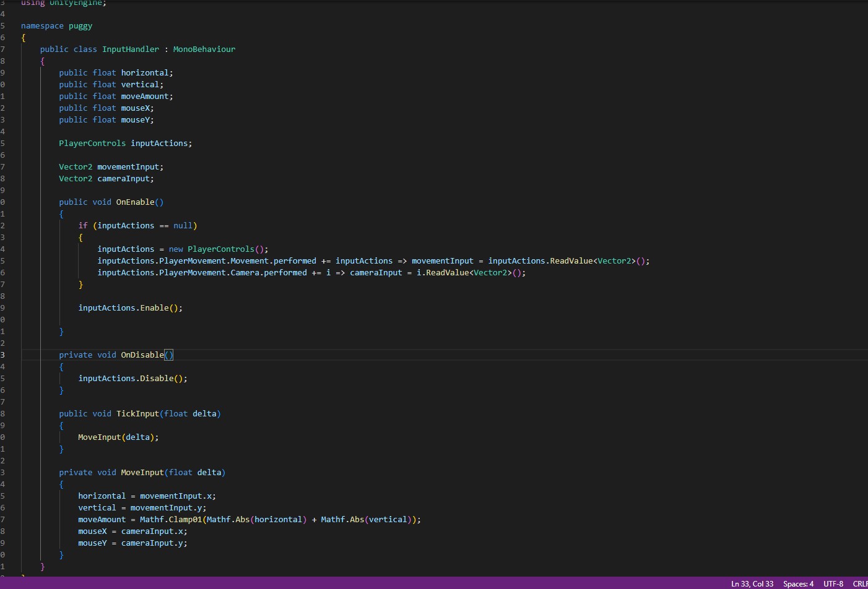Open the Ln 33, Col 33 cursor position indicator
This screenshot has width=868, height=589.
pos(752,583)
